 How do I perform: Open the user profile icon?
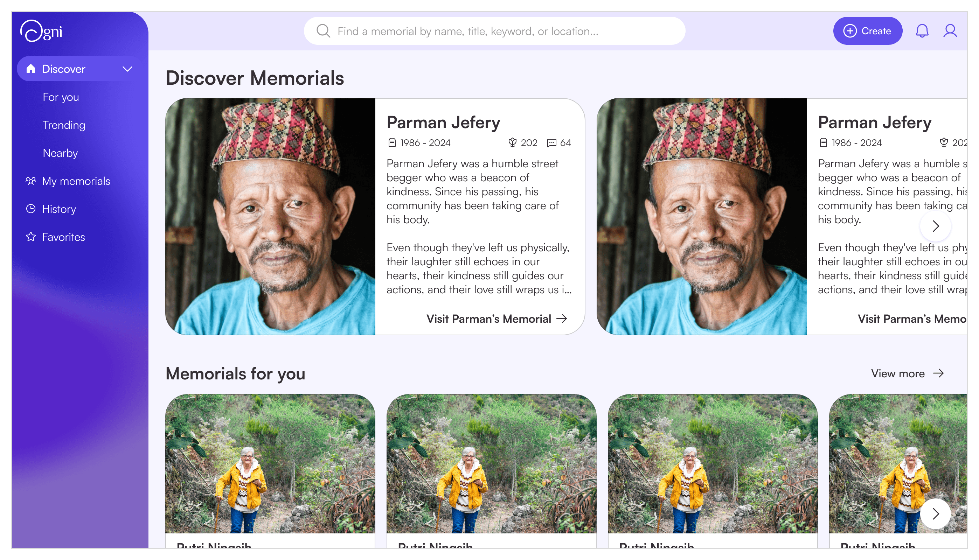950,31
